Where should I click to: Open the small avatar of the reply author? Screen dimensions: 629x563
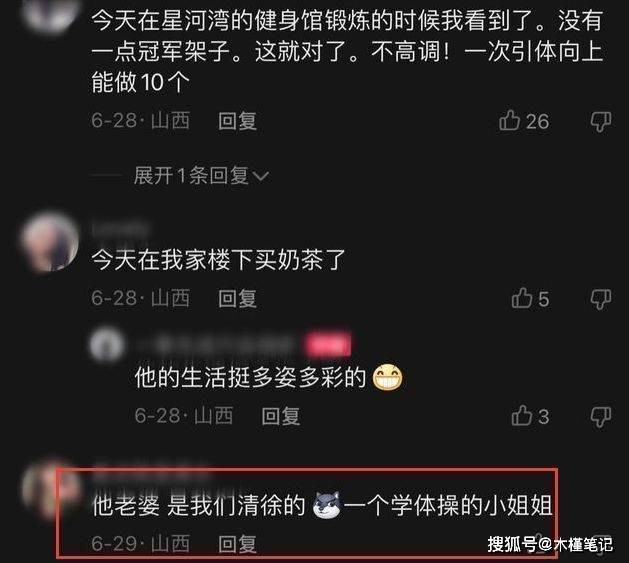[x=106, y=345]
